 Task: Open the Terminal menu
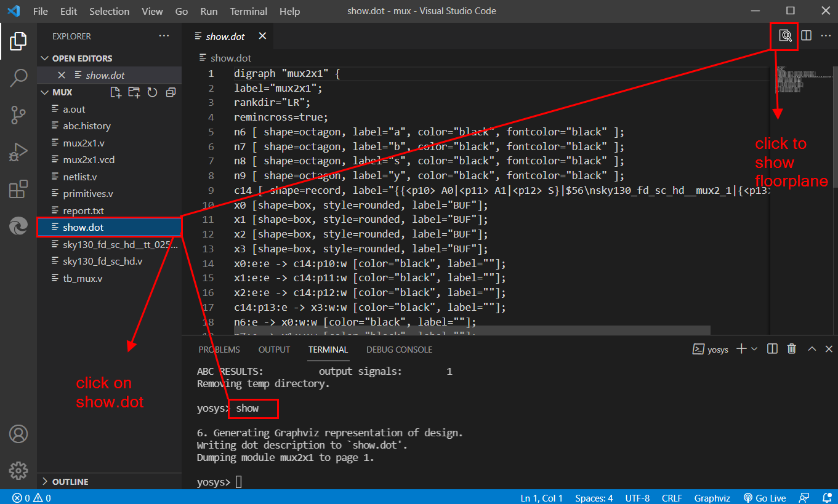248,11
